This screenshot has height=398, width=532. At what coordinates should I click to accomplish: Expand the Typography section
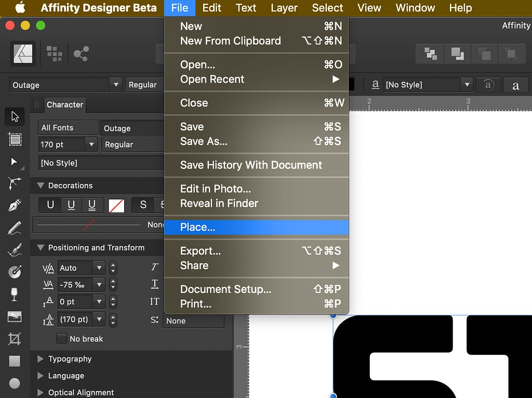(x=41, y=359)
